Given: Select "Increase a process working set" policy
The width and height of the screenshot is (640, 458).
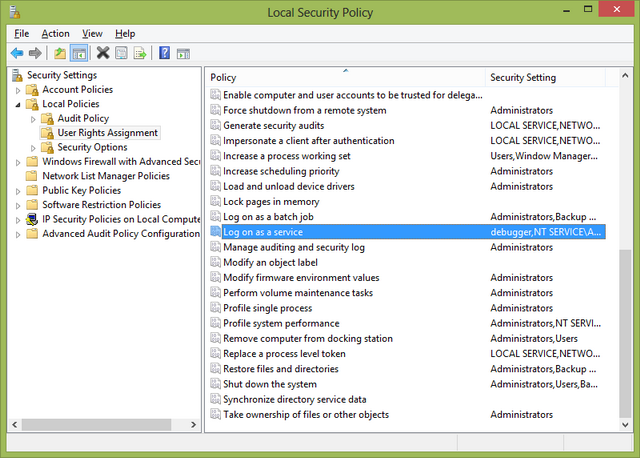Looking at the screenshot, I should coord(287,156).
